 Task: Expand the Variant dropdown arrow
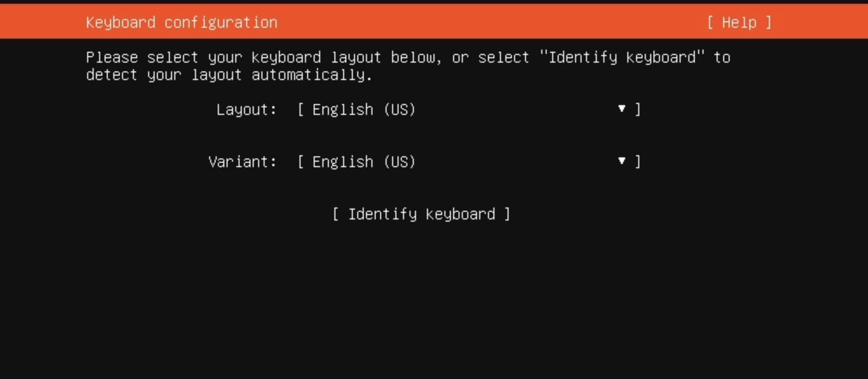(x=621, y=161)
